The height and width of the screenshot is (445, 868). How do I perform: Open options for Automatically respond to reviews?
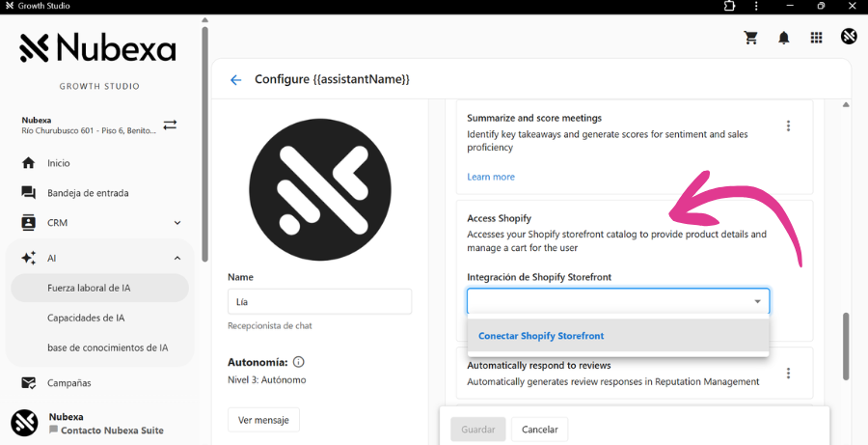(788, 374)
